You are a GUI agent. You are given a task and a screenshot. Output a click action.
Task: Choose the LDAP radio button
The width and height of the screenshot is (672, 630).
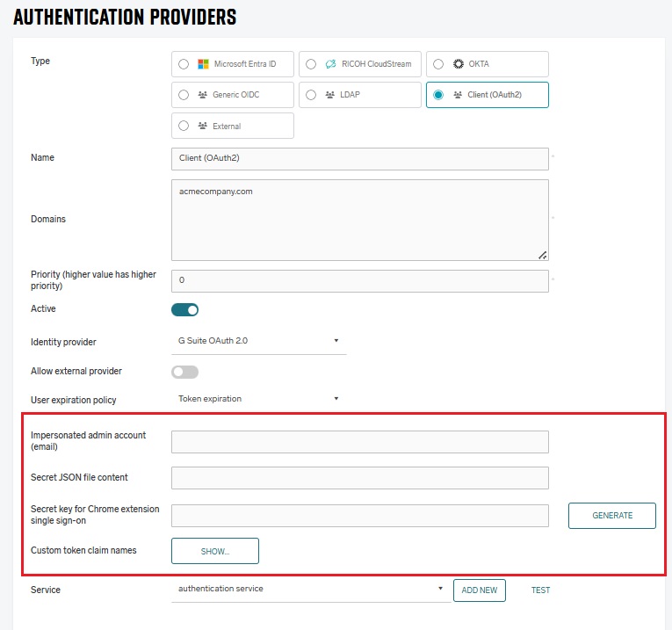pyautogui.click(x=311, y=95)
